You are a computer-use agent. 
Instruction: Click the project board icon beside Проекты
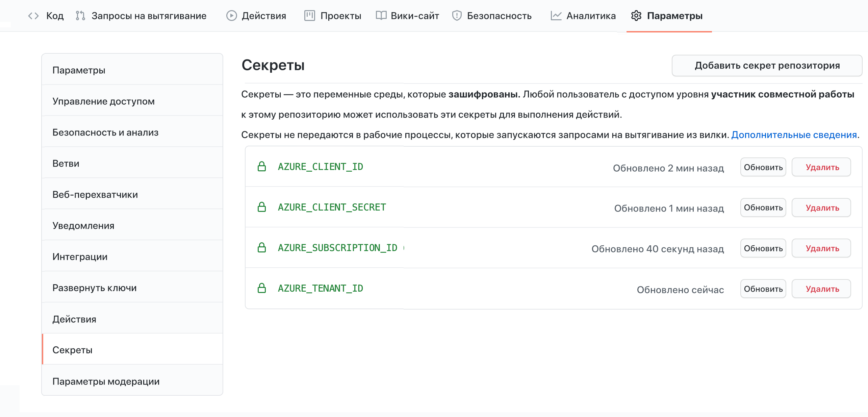pyautogui.click(x=309, y=16)
